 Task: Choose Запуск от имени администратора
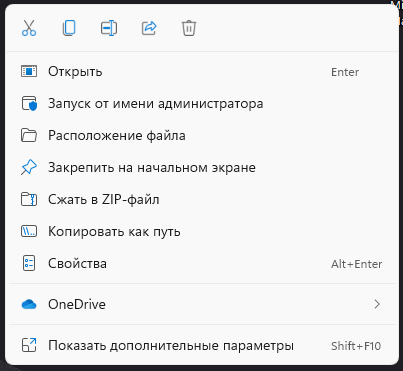202,104
